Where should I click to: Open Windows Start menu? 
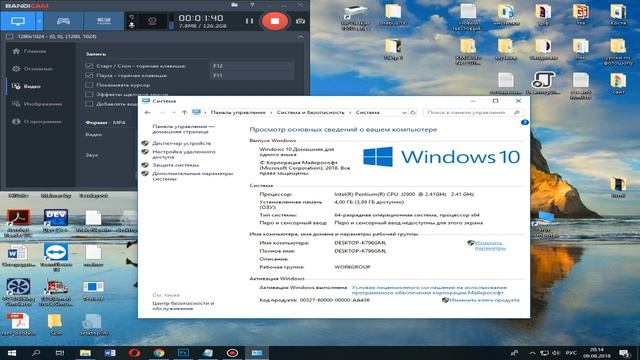click(x=11, y=353)
